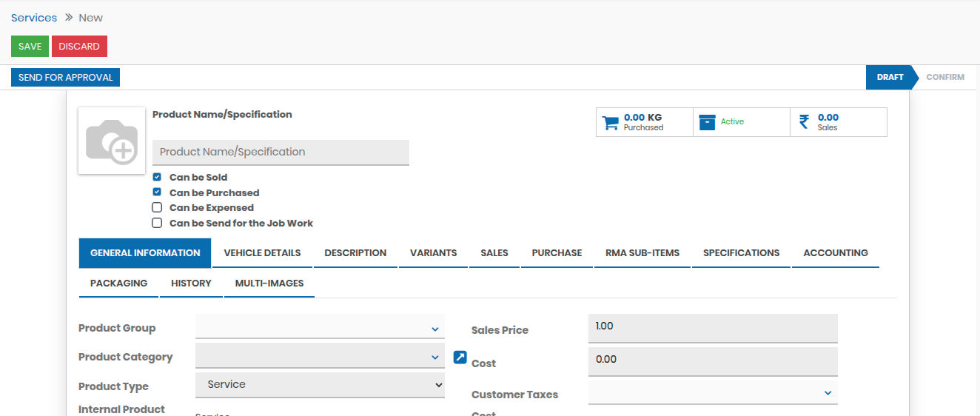Uncheck the Can be Sold checkbox
This screenshot has height=416, width=980.
click(157, 178)
